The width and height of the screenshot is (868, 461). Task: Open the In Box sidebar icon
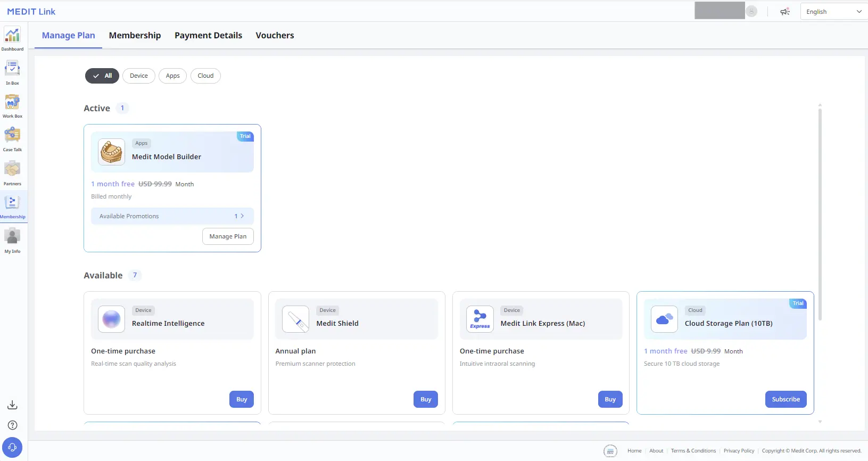[x=12, y=69]
